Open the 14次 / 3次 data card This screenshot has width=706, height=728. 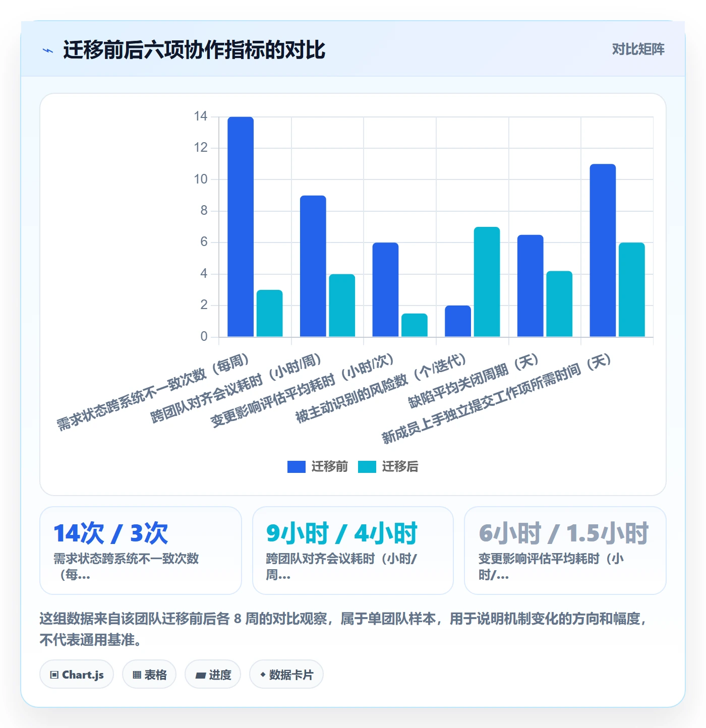point(141,551)
